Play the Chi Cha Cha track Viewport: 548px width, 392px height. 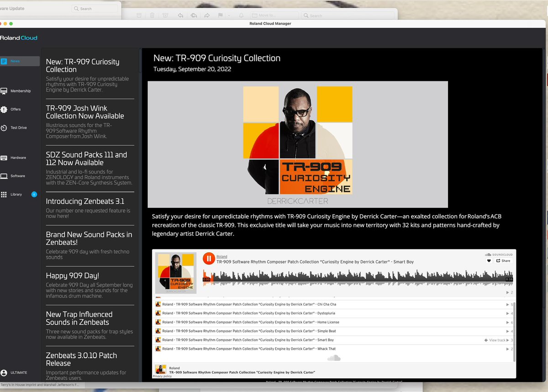click(333, 304)
